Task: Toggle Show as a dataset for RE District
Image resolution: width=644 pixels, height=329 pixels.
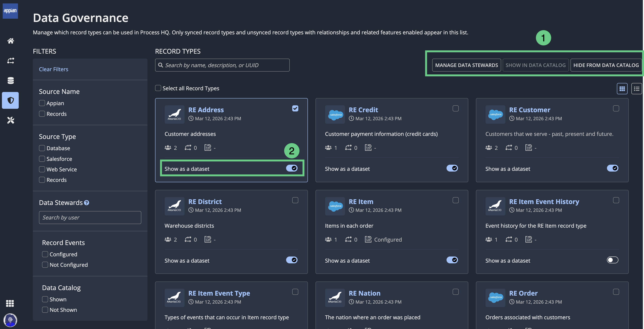Action: pyautogui.click(x=292, y=260)
